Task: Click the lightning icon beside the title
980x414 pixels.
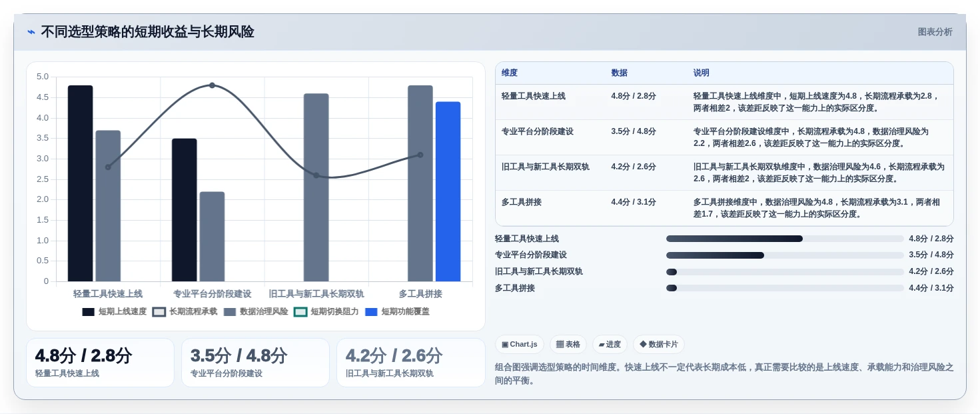Action: tap(31, 32)
